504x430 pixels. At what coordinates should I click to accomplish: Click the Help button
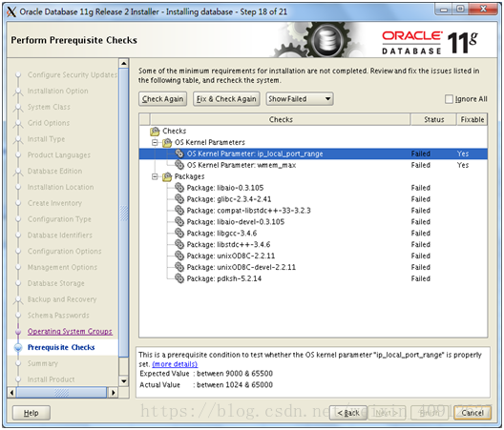31,413
